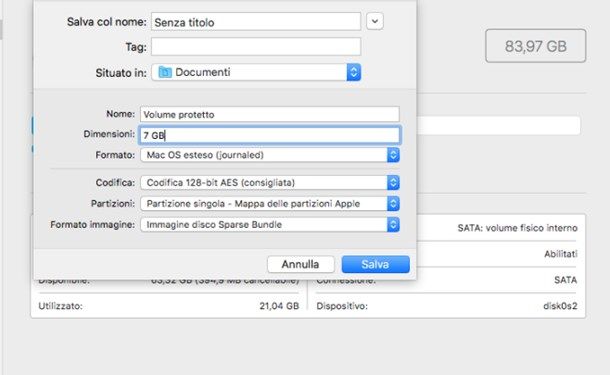
Task: Open the Codifica 128-bit AES dropdown
Action: (270, 182)
